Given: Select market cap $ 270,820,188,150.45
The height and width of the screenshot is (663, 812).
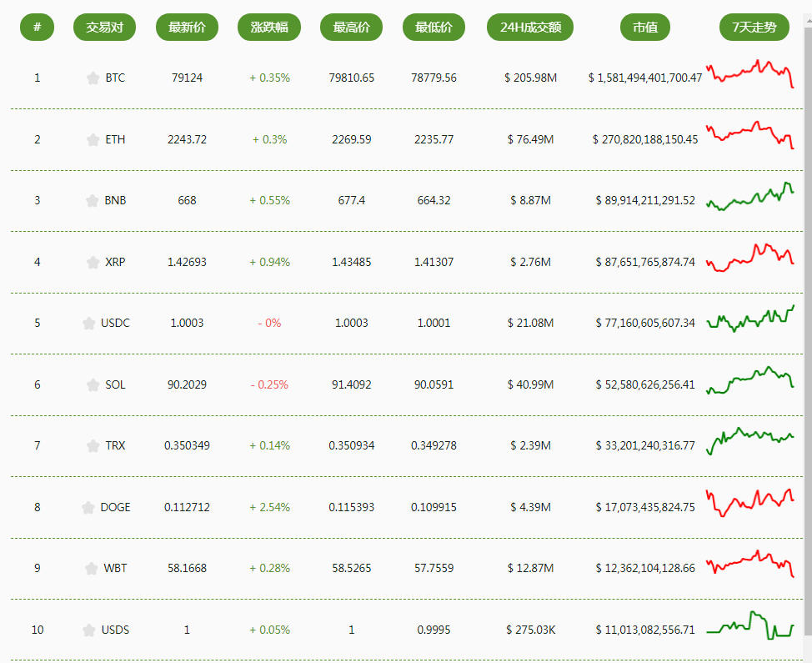Looking at the screenshot, I should coord(645,139).
